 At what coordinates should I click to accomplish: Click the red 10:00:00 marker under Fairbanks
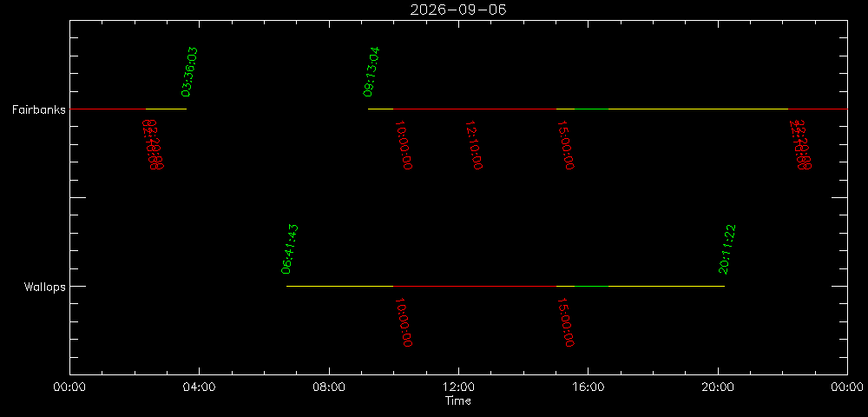(403, 145)
